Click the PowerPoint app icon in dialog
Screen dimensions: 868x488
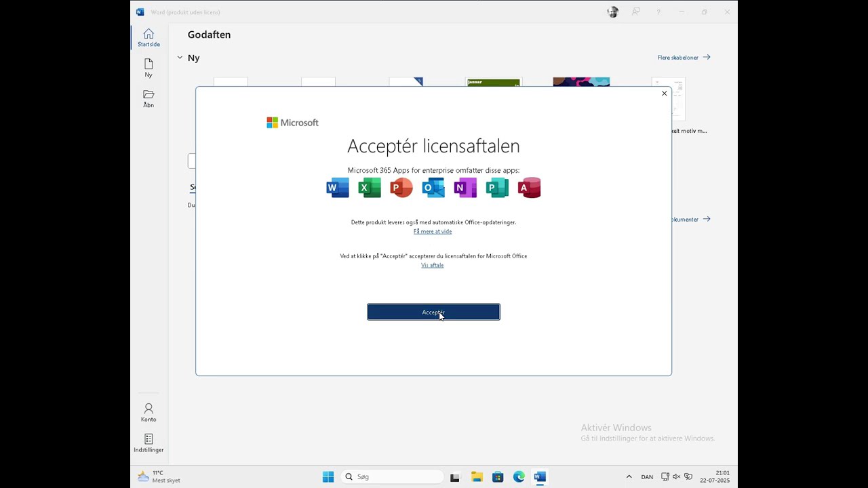click(401, 188)
